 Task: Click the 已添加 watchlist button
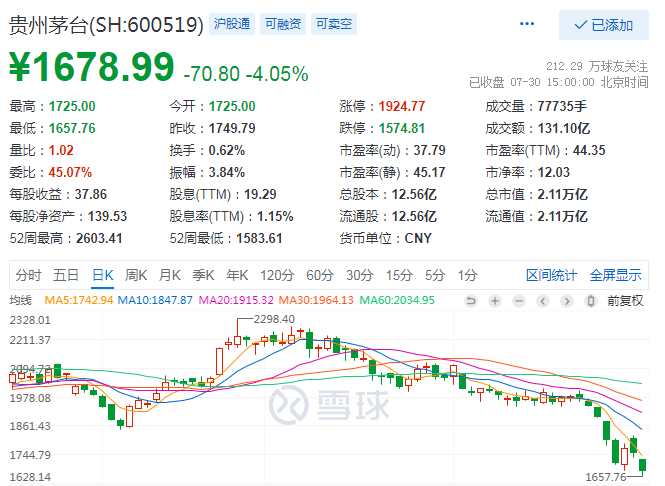[604, 25]
